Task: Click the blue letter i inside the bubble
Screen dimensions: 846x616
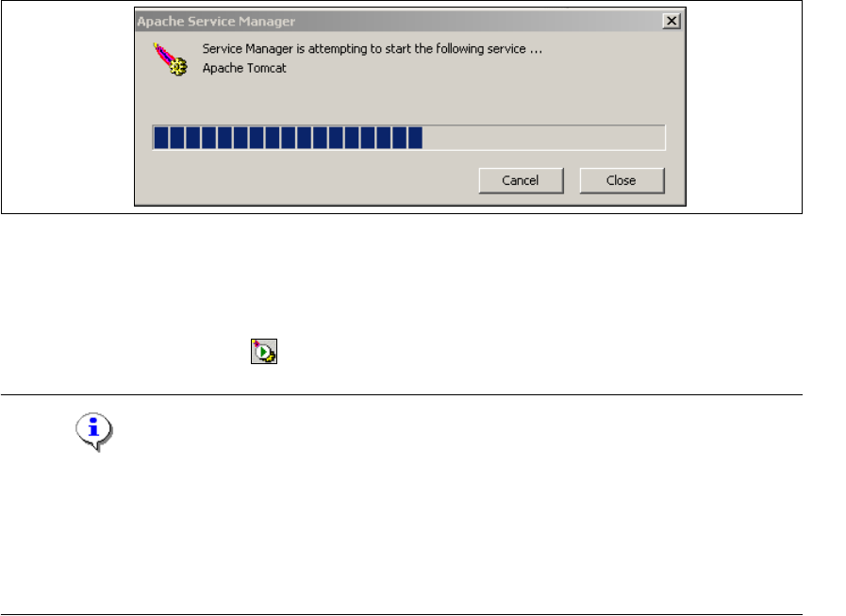Action: coord(93,427)
